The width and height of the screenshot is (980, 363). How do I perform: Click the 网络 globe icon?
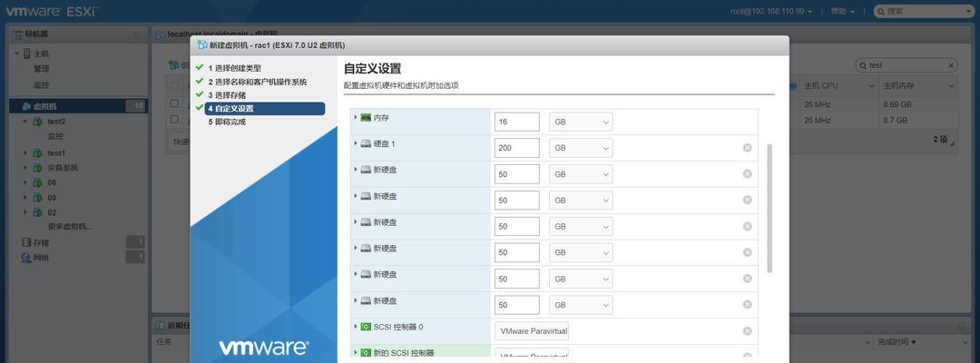click(26, 258)
